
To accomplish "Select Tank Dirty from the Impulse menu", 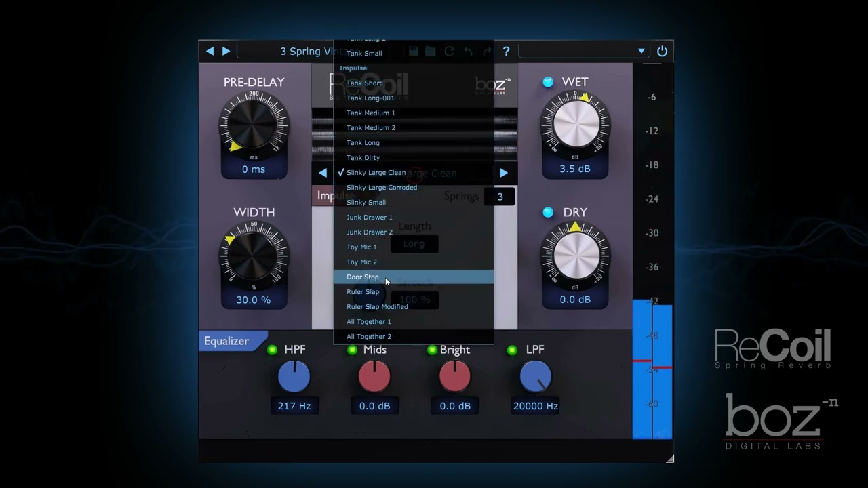I will (363, 157).
